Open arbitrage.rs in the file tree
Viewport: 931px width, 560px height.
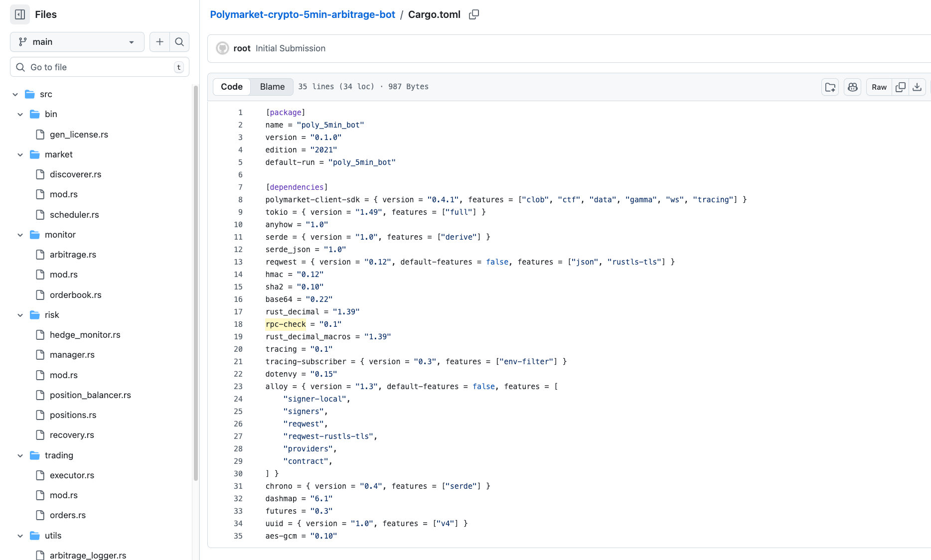[x=73, y=255]
